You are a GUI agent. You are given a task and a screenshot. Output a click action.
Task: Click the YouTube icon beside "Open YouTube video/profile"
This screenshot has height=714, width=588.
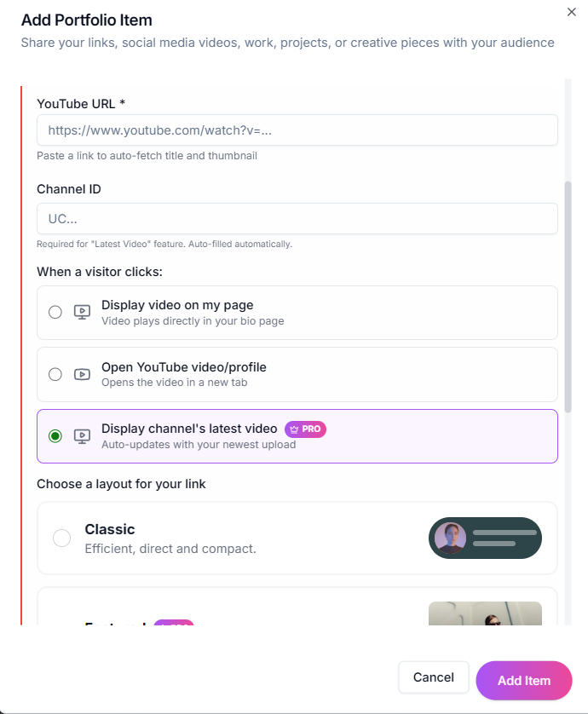[x=82, y=374]
